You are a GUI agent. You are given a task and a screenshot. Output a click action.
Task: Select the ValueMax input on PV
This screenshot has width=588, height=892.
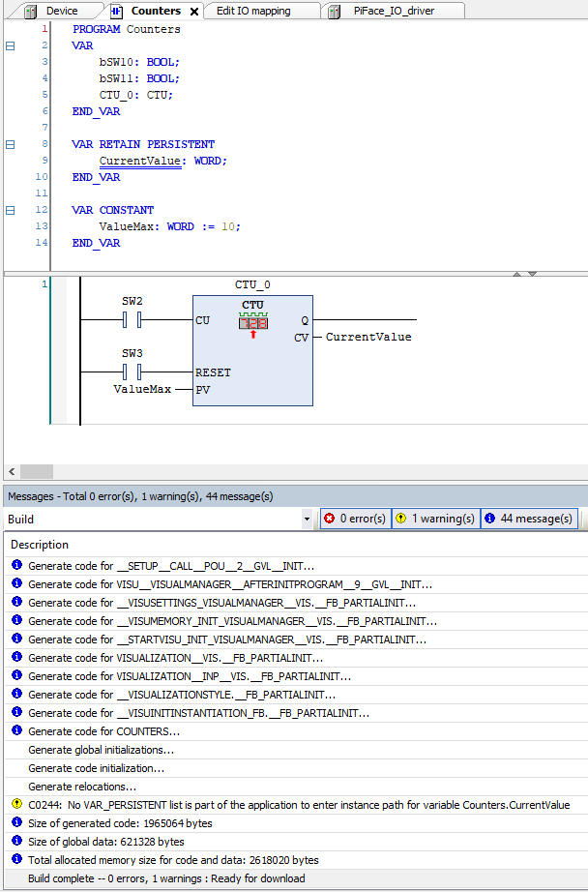[142, 390]
